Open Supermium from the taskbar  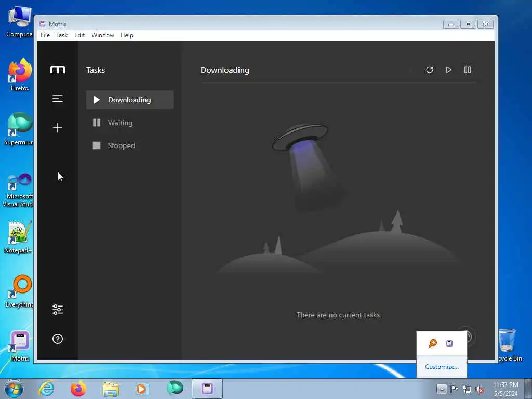tap(175, 388)
